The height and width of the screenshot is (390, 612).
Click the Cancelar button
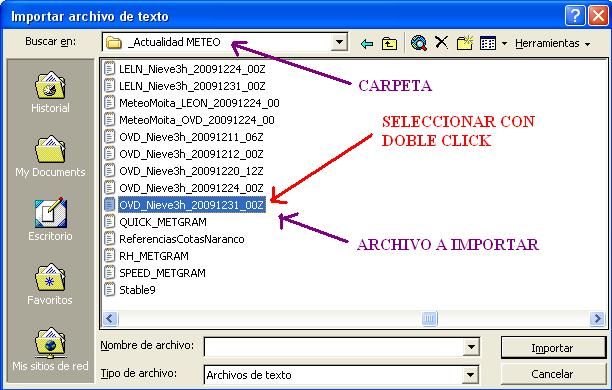click(x=553, y=374)
